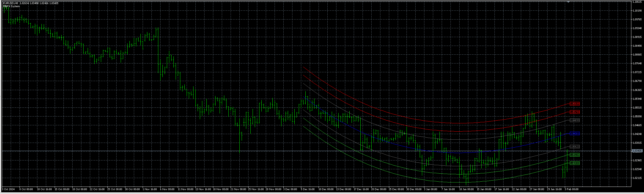Click 1.02540 on the price scale
644x194 pixels.
[x=637, y=169]
